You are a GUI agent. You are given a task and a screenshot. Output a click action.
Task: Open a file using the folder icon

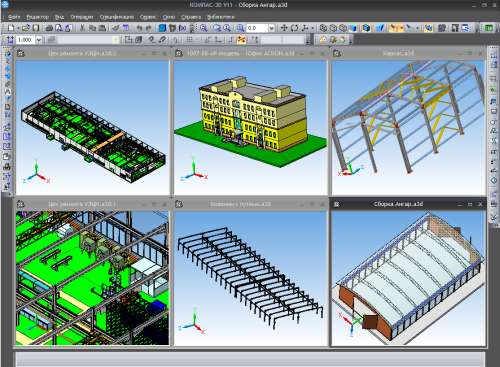[x=26, y=28]
